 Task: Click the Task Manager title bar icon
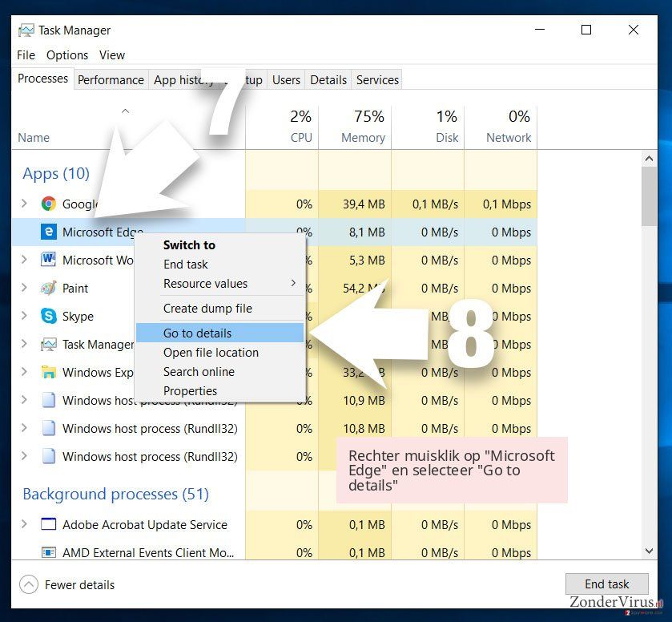(x=26, y=30)
